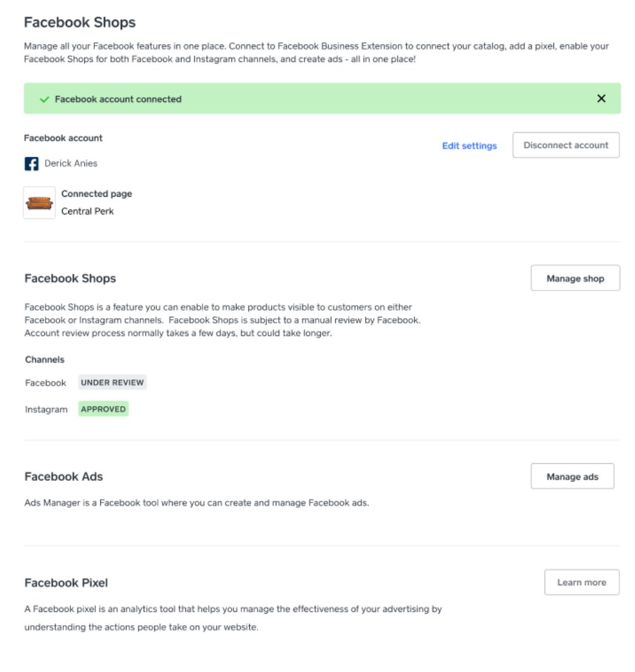Click the UNDER REVIEW status badge
This screenshot has height=672, width=635.
click(x=112, y=382)
